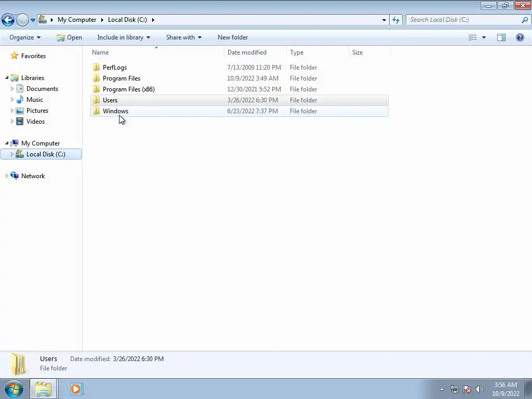The width and height of the screenshot is (532, 399).
Task: Expand the Documents library node
Action: (x=12, y=88)
